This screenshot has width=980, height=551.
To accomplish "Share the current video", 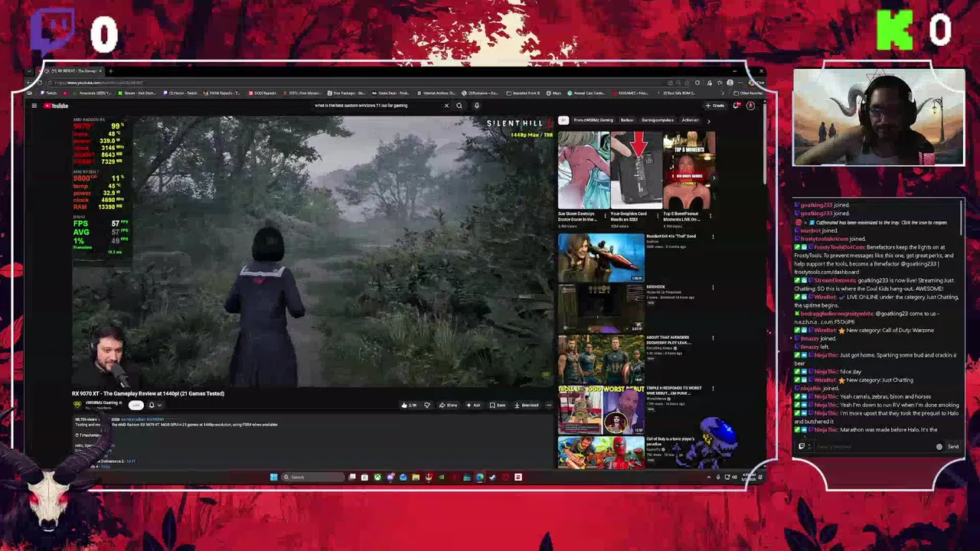I will (x=449, y=405).
